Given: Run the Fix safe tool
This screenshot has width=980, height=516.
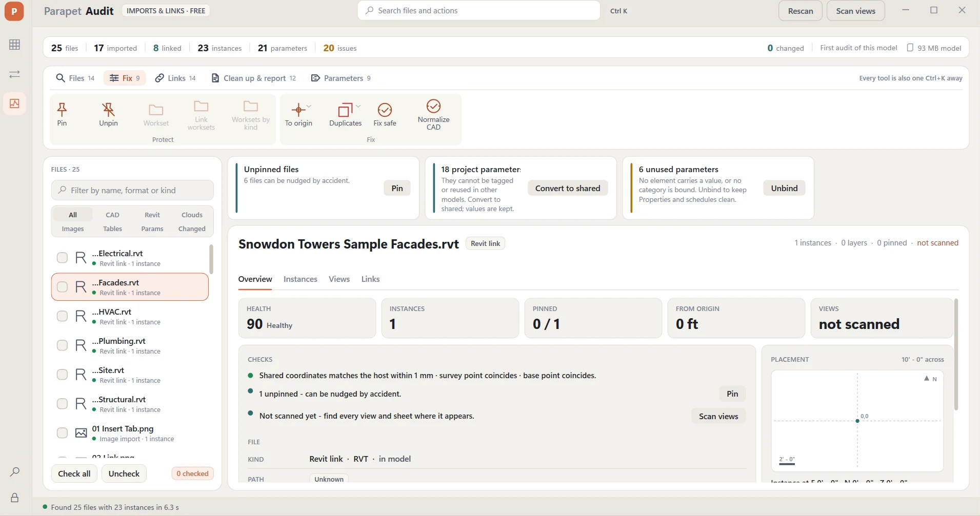Looking at the screenshot, I should click(x=385, y=114).
